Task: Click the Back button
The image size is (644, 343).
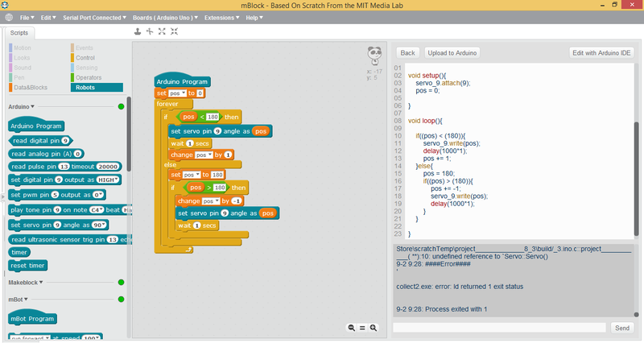Action: 407,53
